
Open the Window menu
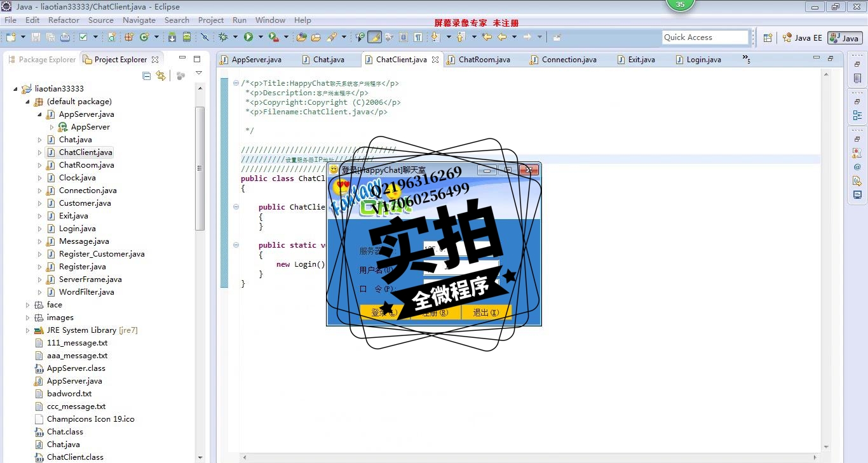pyautogui.click(x=271, y=20)
